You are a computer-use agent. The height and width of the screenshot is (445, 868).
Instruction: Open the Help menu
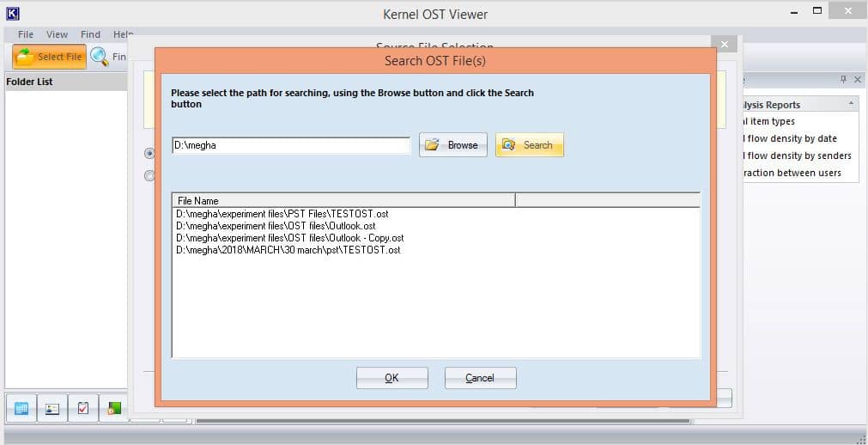pyautogui.click(x=123, y=34)
